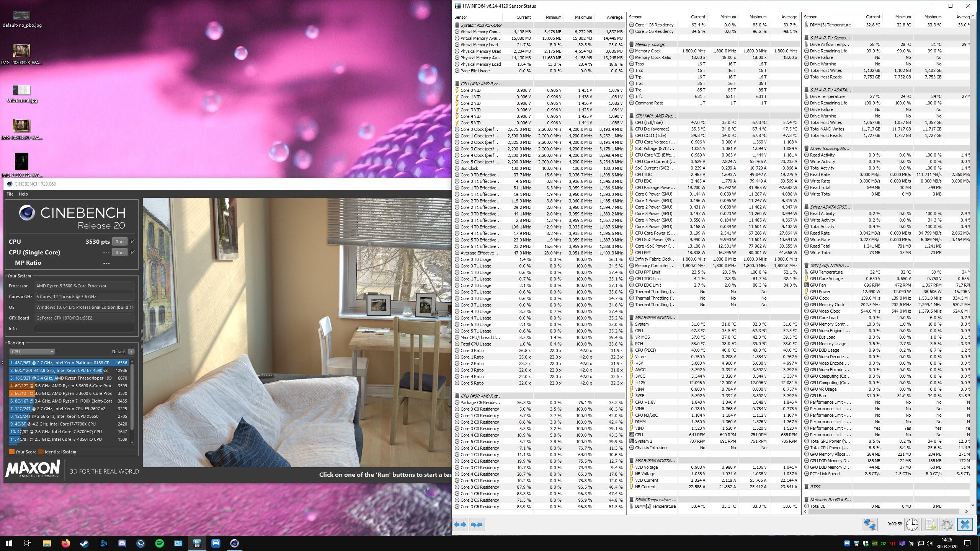Image resolution: width=980 pixels, height=551 pixels.
Task: Select IMG-20200328-WA desktop image
Action: point(22,54)
